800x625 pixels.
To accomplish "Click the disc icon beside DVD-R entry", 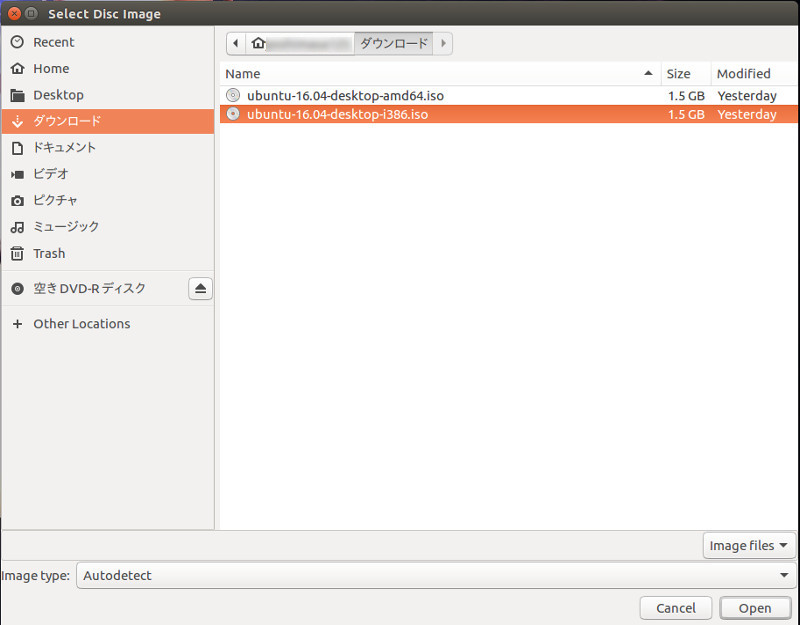I will click(x=17, y=289).
